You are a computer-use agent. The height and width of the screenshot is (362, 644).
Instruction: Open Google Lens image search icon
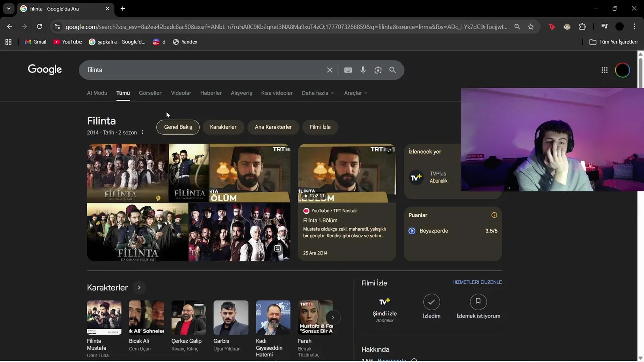(378, 70)
